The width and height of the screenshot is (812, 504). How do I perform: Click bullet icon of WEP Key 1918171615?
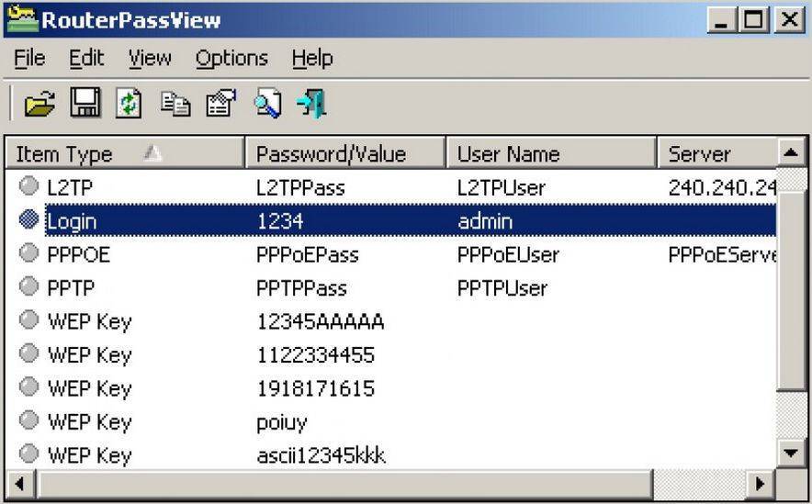(x=29, y=386)
